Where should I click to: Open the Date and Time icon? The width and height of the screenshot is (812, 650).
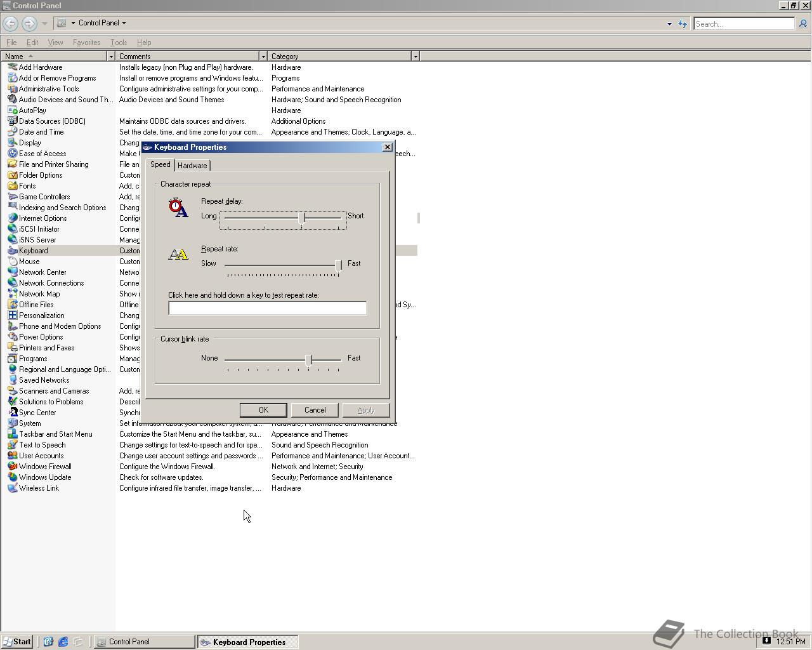[12, 132]
